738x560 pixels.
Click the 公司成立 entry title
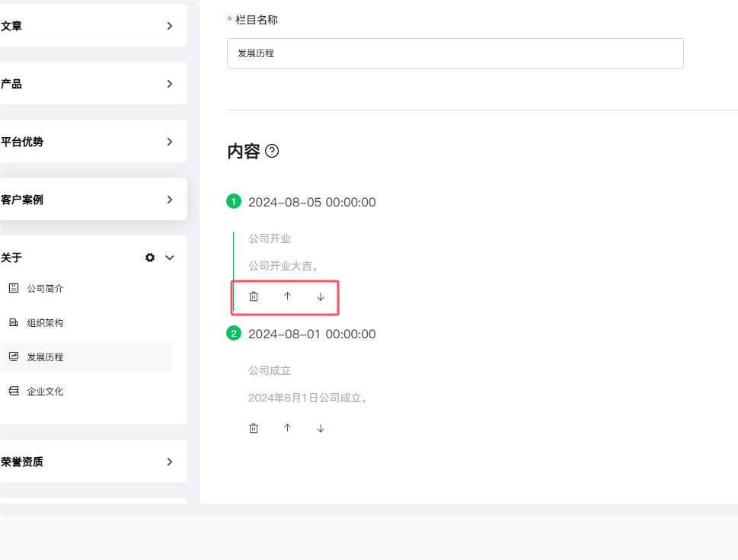pyautogui.click(x=270, y=370)
